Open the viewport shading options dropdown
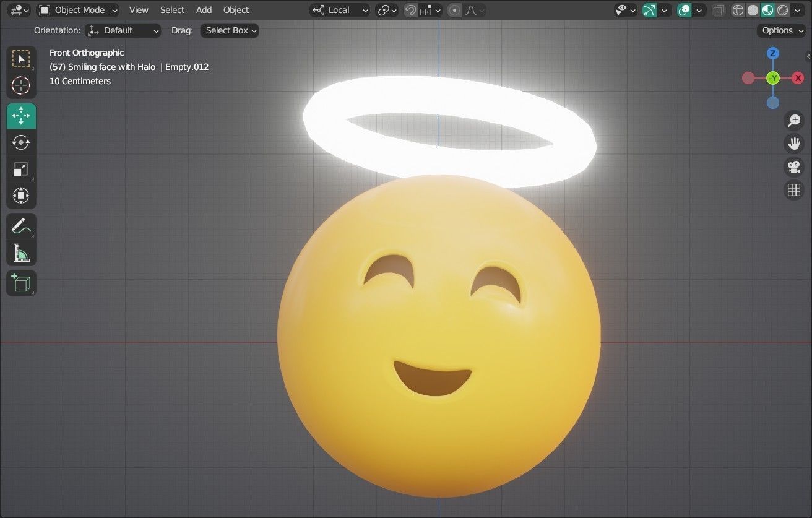 (x=799, y=10)
